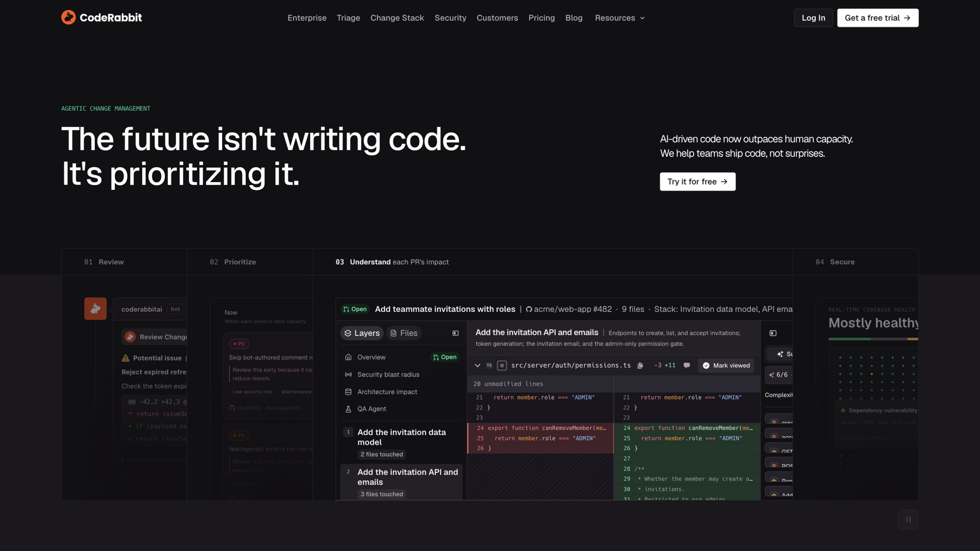The height and width of the screenshot is (551, 980).
Task: Collapse the permissions.ts file chevron
Action: [477, 365]
